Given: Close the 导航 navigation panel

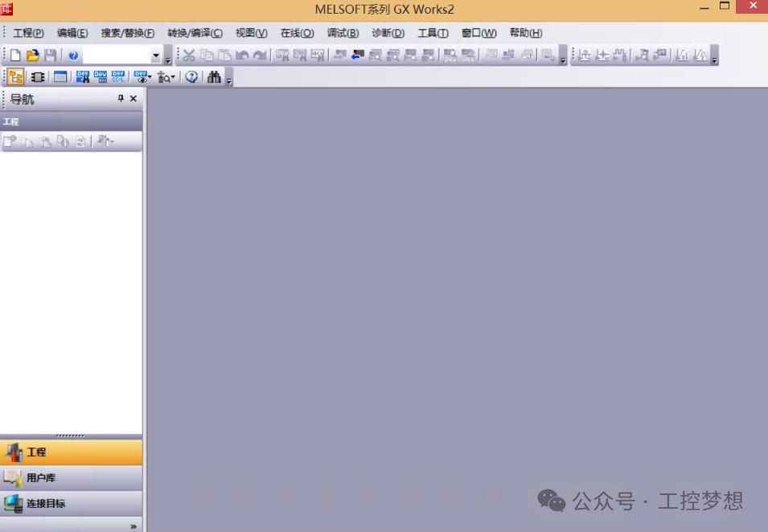Looking at the screenshot, I should click(x=133, y=98).
